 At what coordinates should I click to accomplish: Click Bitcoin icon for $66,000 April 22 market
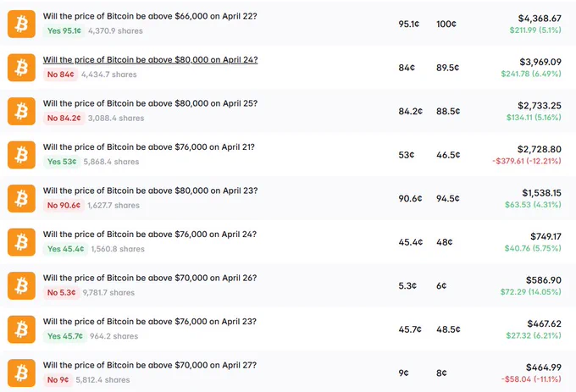coord(21,25)
